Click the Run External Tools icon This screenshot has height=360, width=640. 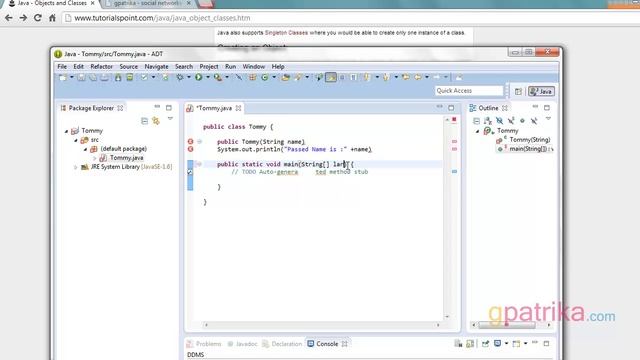218,77
